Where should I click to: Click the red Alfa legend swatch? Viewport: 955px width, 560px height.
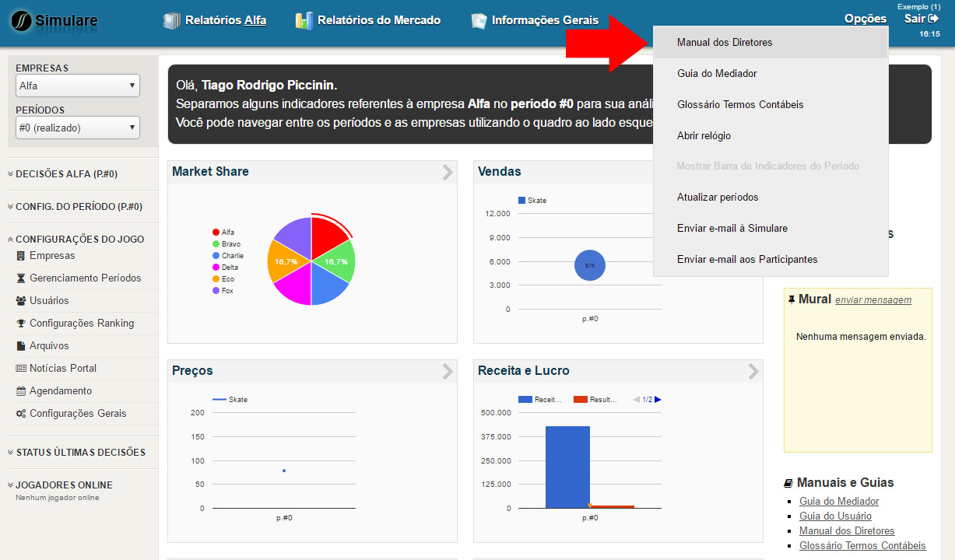pos(216,233)
